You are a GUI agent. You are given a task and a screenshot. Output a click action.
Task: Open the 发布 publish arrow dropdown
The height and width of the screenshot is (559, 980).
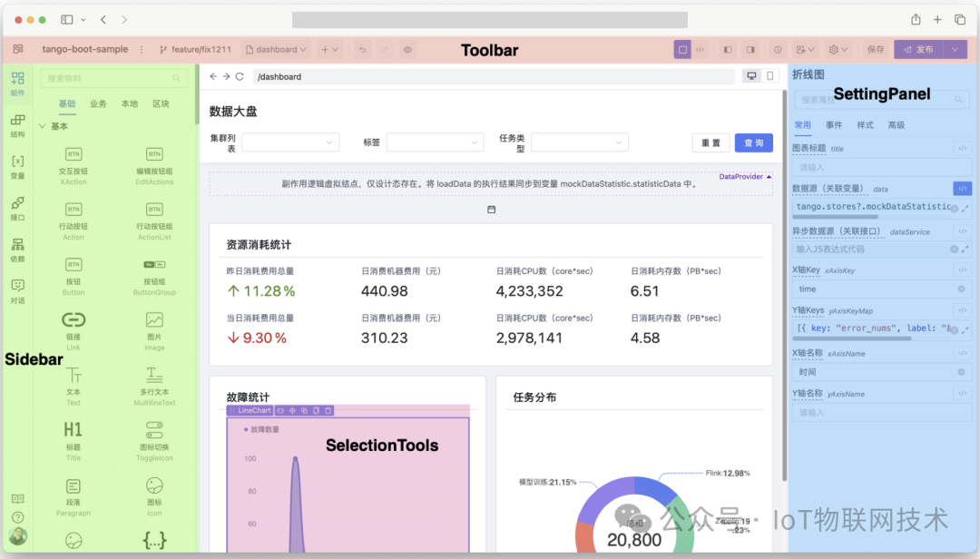(x=955, y=49)
